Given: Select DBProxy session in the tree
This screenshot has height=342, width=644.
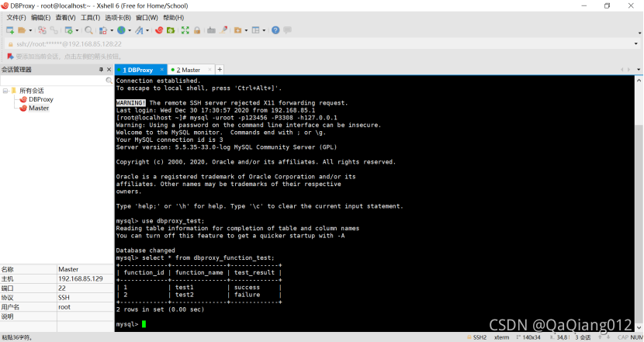Looking at the screenshot, I should (40, 99).
